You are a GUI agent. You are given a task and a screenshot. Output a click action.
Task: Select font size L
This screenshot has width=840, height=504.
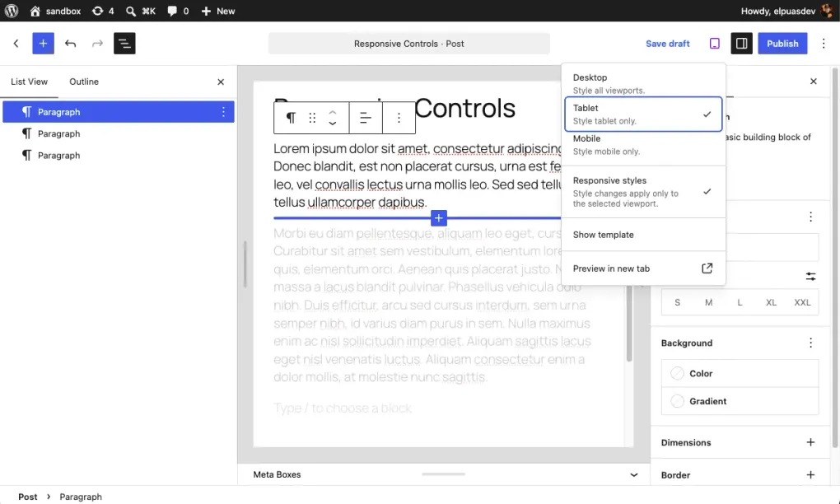(740, 302)
